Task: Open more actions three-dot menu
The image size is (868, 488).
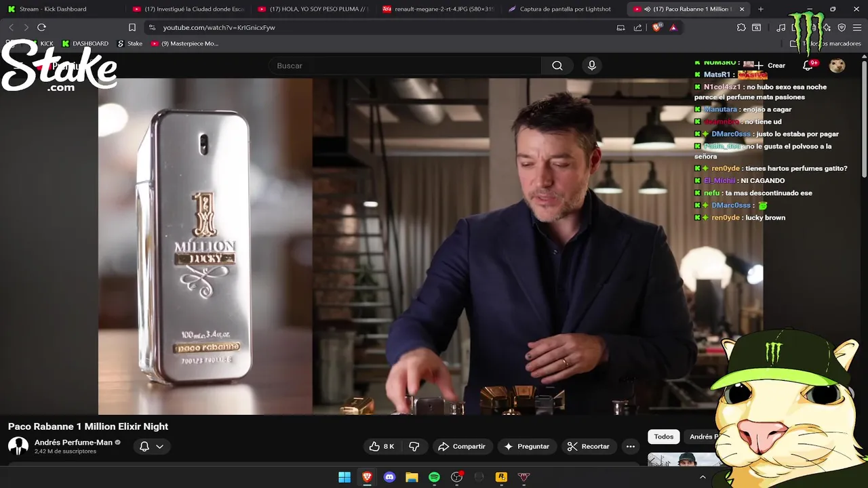Action: [631, 446]
